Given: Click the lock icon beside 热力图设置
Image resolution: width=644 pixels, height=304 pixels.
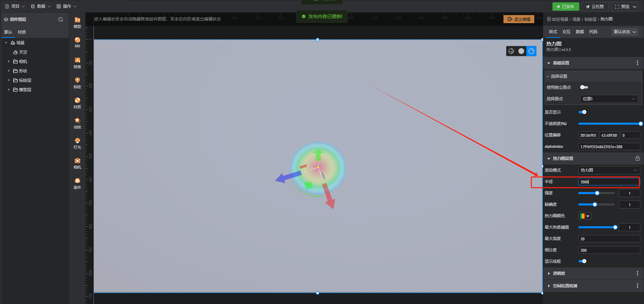Looking at the screenshot, I should point(638,158).
